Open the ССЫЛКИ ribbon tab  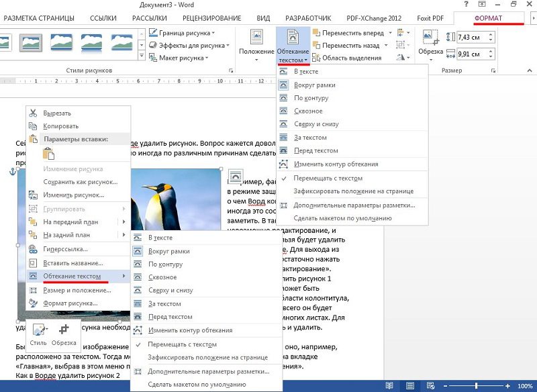[103, 18]
